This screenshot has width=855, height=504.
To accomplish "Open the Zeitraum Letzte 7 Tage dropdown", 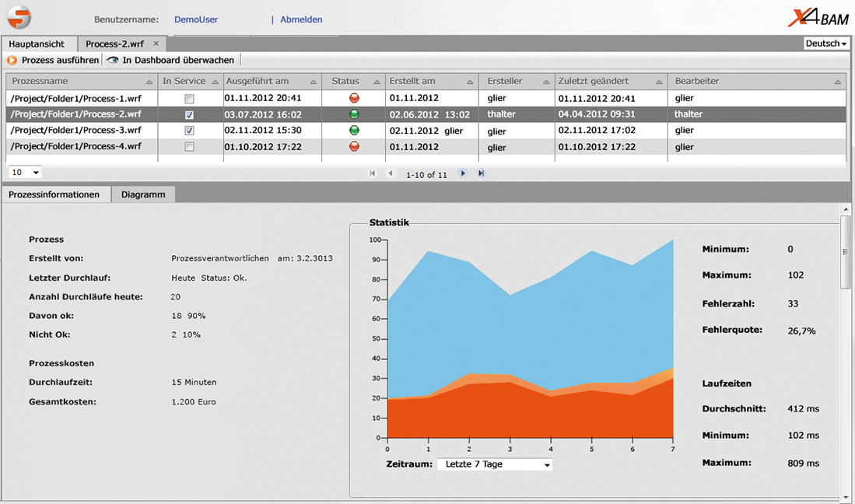I will (x=495, y=464).
